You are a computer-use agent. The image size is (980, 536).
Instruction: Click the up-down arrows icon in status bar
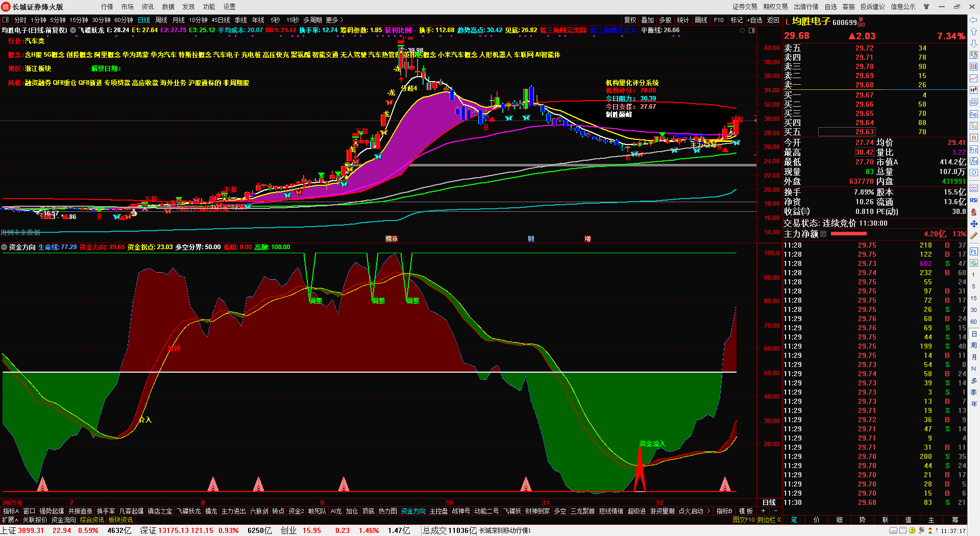(929, 531)
